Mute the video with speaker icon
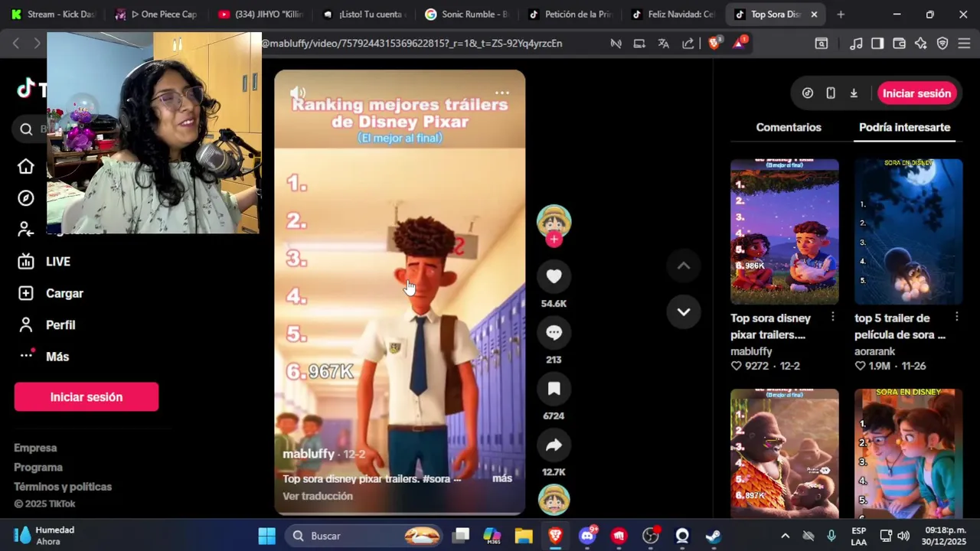The height and width of the screenshot is (551, 980). [298, 93]
